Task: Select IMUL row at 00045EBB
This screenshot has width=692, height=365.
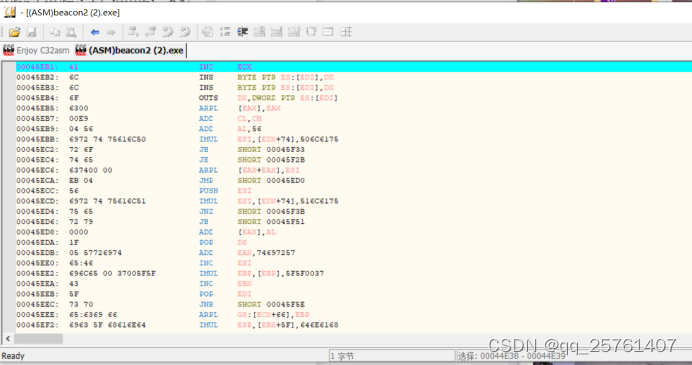Action: (353, 139)
